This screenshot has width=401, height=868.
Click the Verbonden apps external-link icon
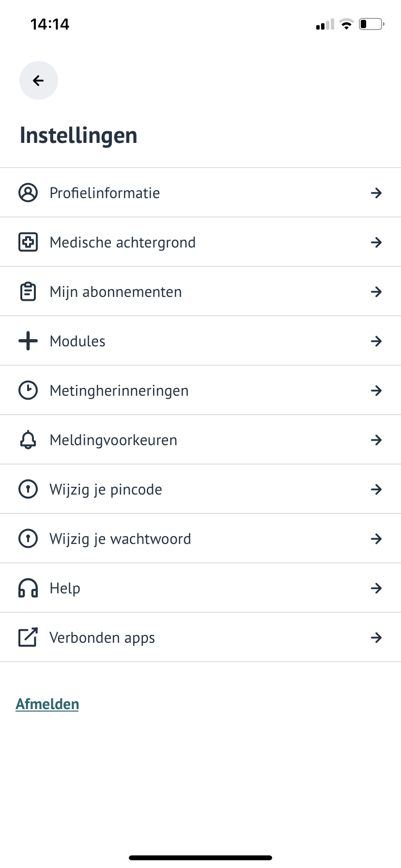click(x=28, y=637)
